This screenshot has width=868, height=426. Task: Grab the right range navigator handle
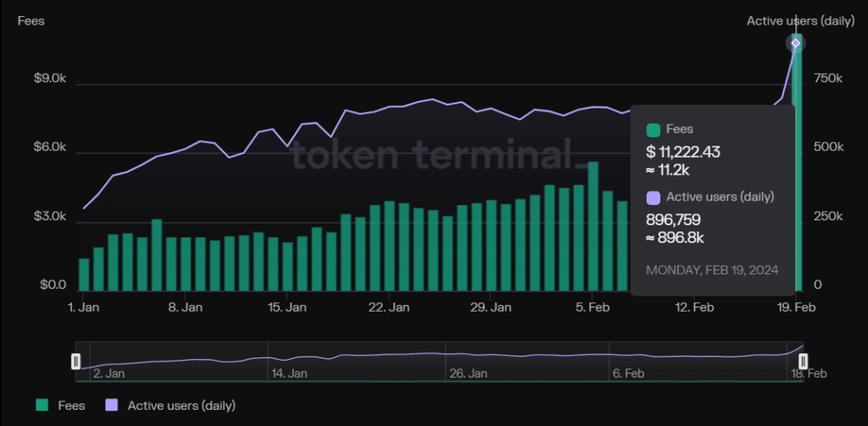click(803, 362)
